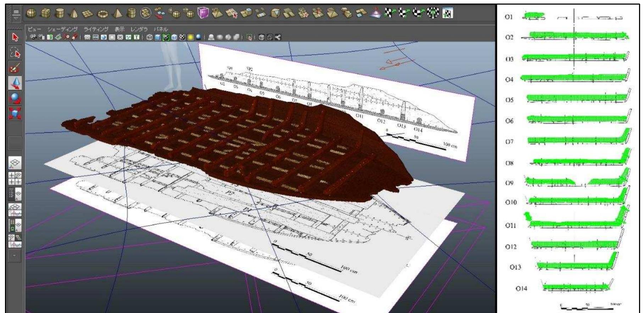This screenshot has height=313, width=644.
Task: Create a polygon plane from the shelf
Action: click(88, 13)
